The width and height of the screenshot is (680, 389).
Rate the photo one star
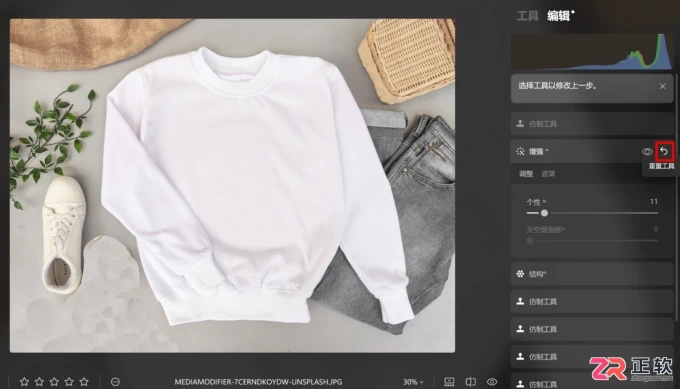(x=24, y=382)
